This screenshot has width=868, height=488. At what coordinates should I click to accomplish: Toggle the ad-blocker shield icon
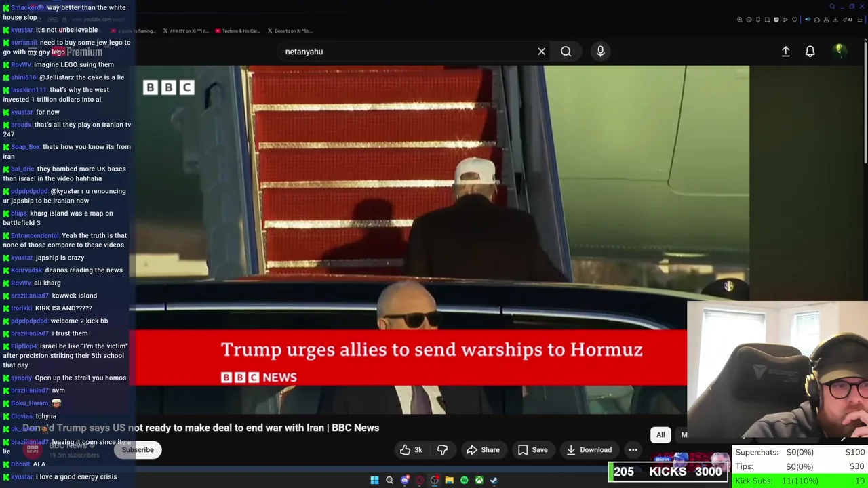click(x=776, y=20)
